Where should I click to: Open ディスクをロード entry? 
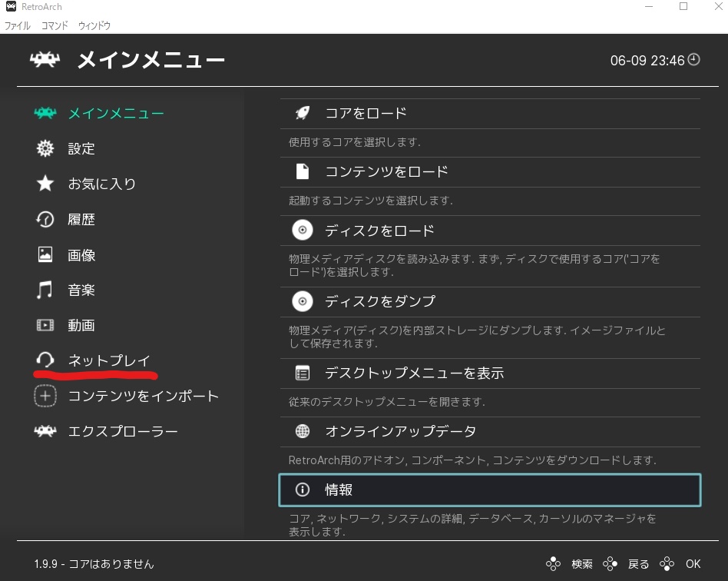tap(490, 231)
